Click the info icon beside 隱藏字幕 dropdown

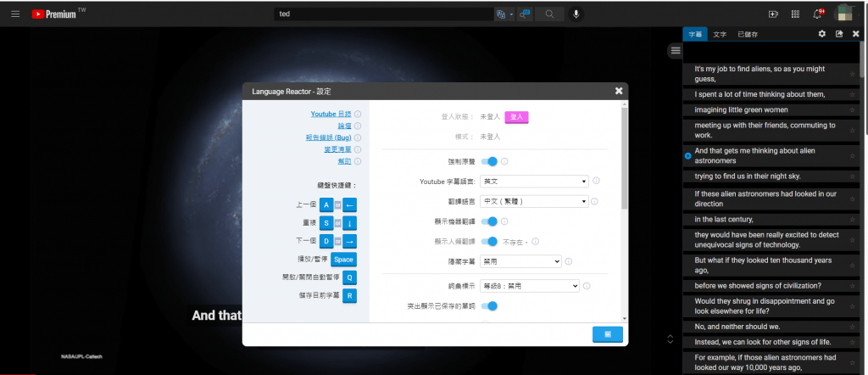pyautogui.click(x=569, y=261)
